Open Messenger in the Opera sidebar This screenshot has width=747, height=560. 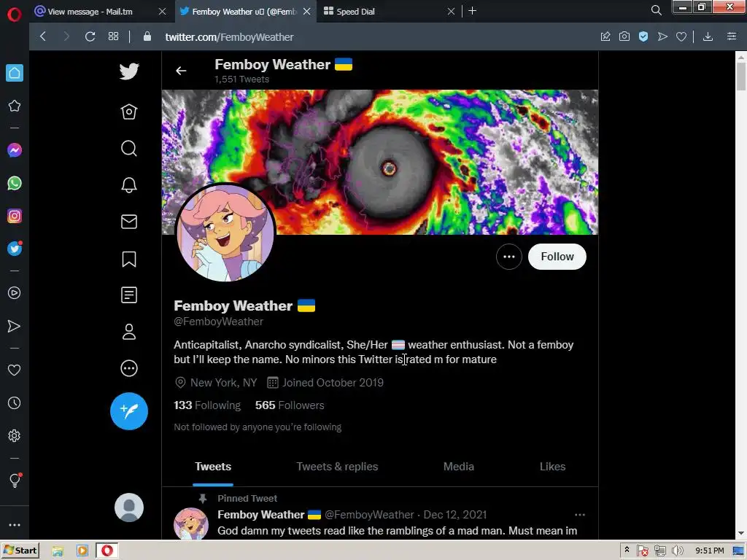pyautogui.click(x=15, y=150)
